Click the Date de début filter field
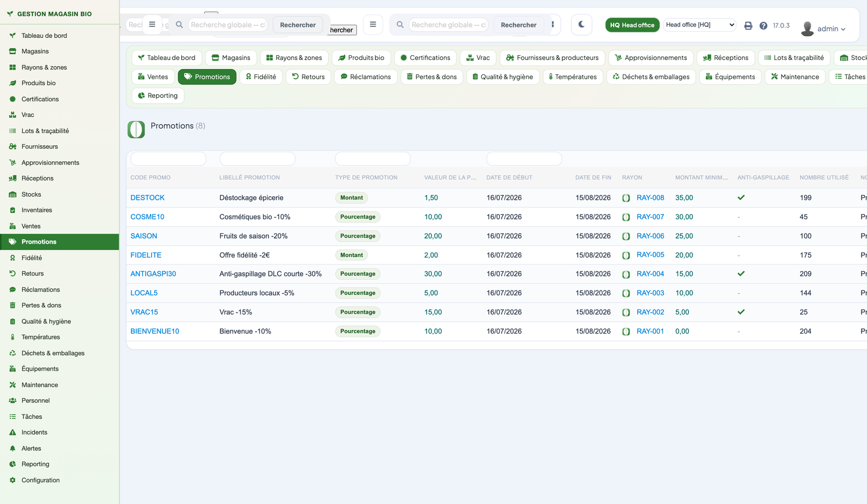This screenshot has width=867, height=504. pos(524,159)
